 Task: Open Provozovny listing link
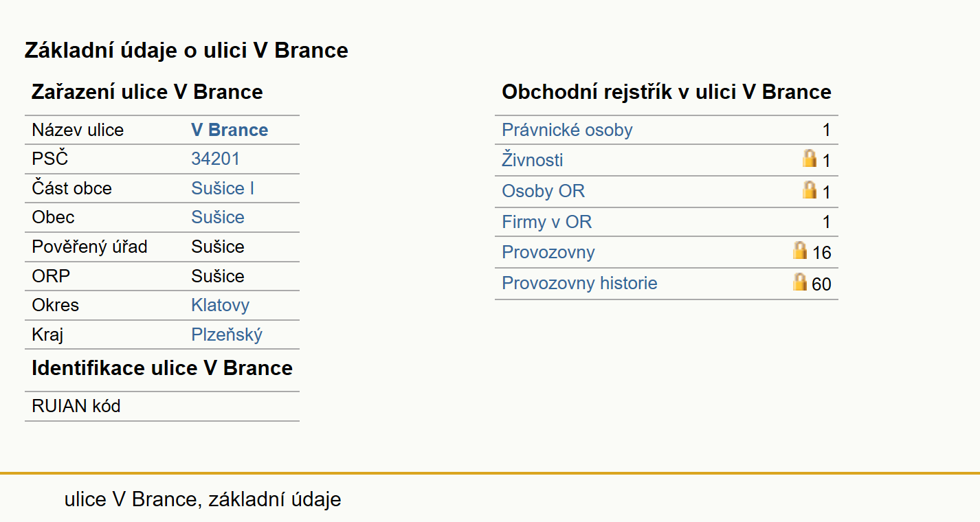click(548, 252)
